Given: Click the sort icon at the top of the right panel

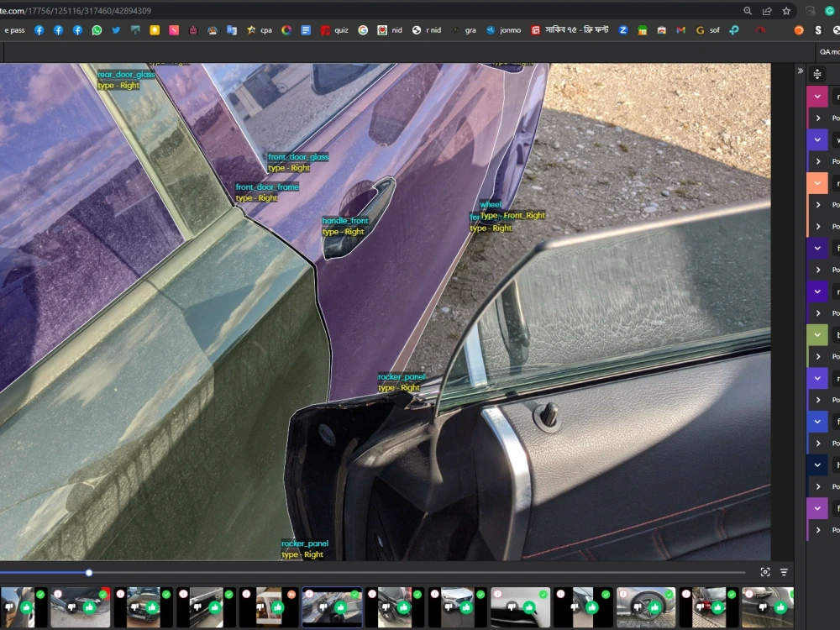Looking at the screenshot, I should pyautogui.click(x=817, y=74).
